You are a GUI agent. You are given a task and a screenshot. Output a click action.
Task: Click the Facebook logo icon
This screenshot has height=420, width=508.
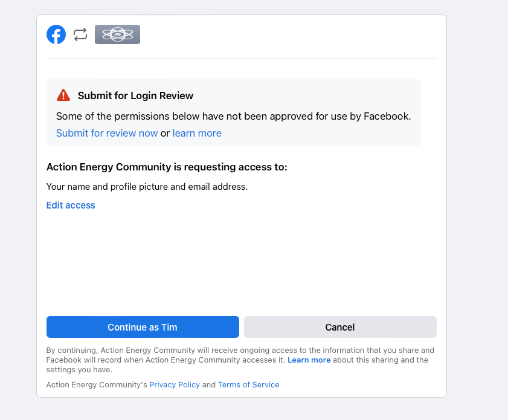[x=56, y=34]
